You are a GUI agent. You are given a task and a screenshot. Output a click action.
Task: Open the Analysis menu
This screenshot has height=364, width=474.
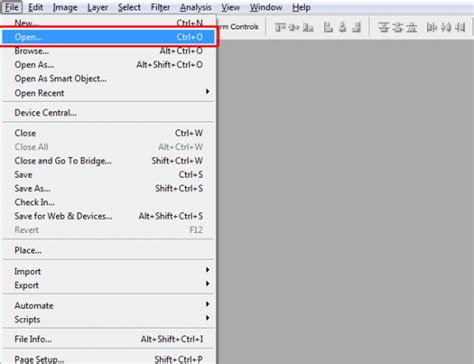196,7
